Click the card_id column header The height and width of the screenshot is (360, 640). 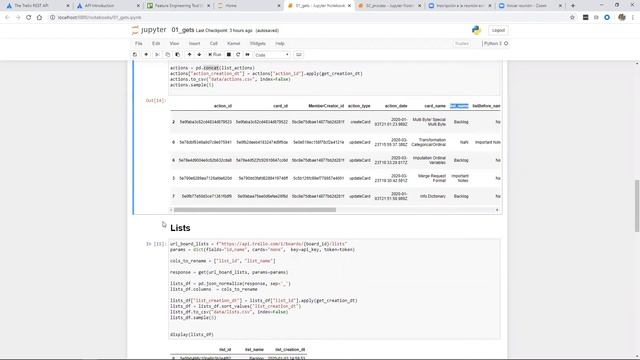pos(280,106)
